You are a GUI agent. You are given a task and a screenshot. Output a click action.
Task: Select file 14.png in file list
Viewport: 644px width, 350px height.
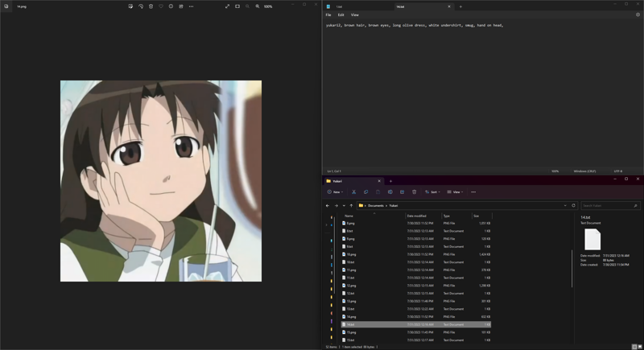pyautogui.click(x=416, y=317)
